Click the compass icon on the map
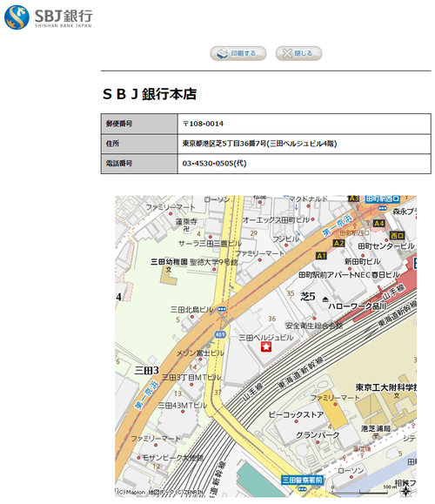This screenshot has width=435, height=504. coord(405,491)
